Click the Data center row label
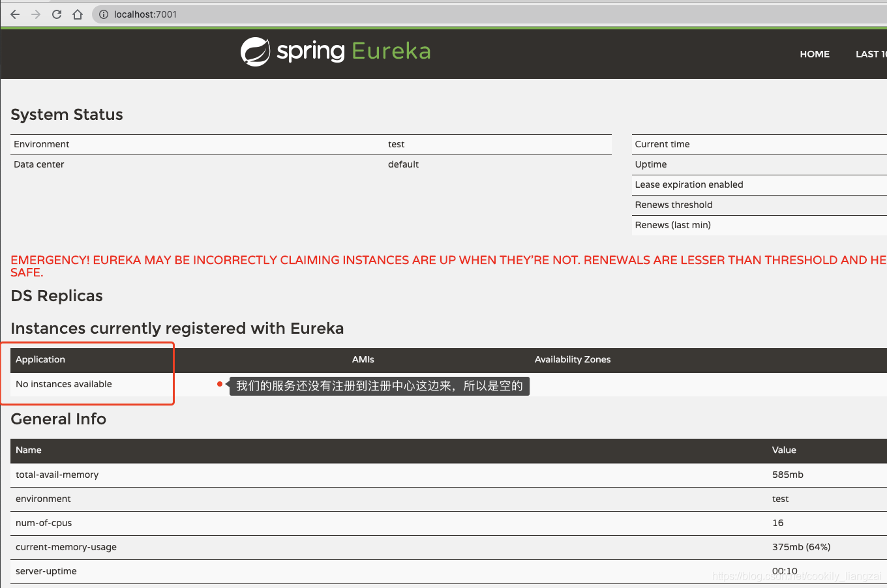The height and width of the screenshot is (588, 887). (39, 164)
